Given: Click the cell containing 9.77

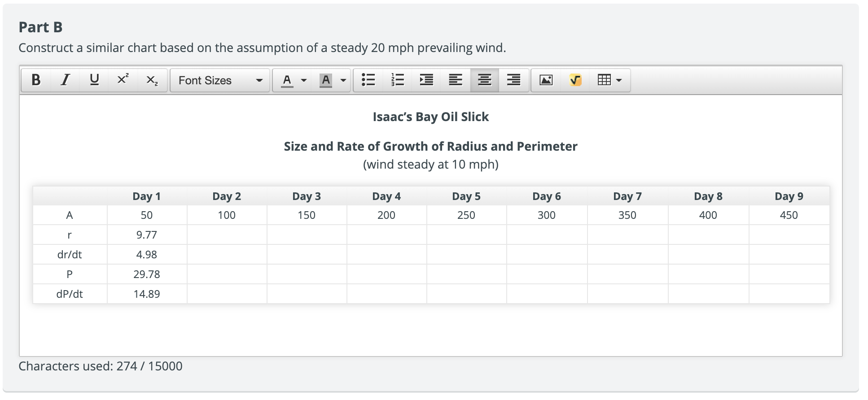Looking at the screenshot, I should click(x=147, y=235).
